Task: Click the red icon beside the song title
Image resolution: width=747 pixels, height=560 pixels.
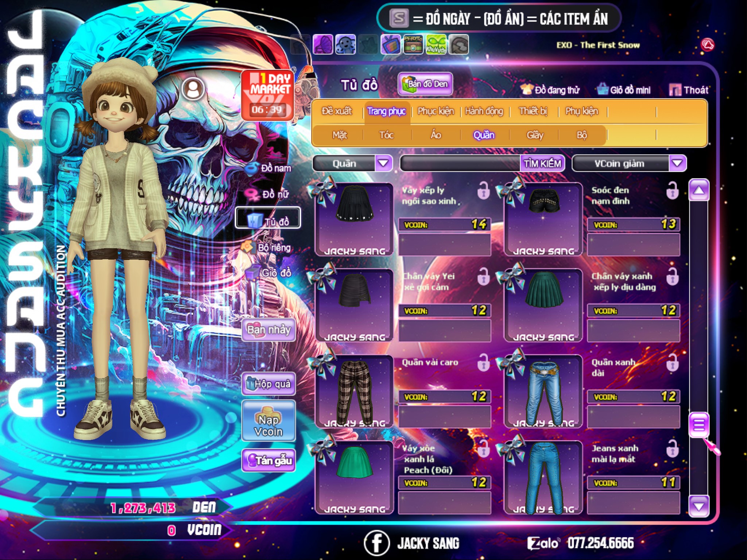Action: click(708, 45)
